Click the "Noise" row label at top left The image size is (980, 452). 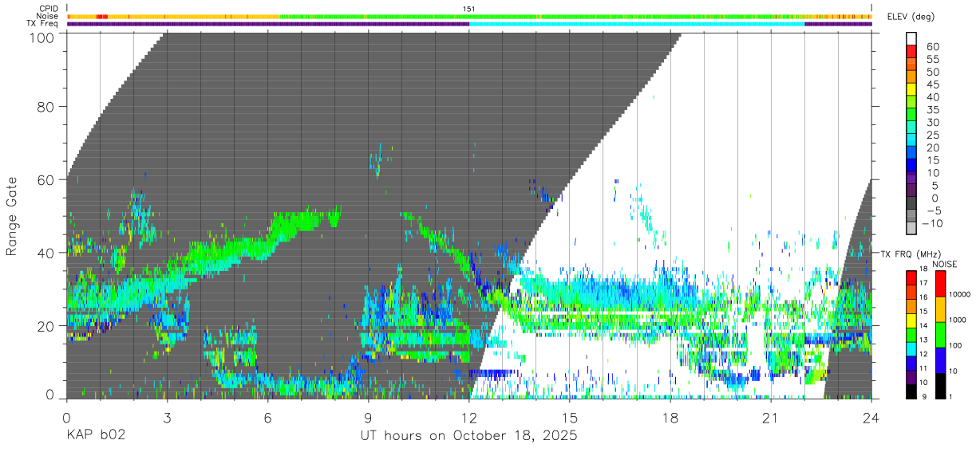48,16
